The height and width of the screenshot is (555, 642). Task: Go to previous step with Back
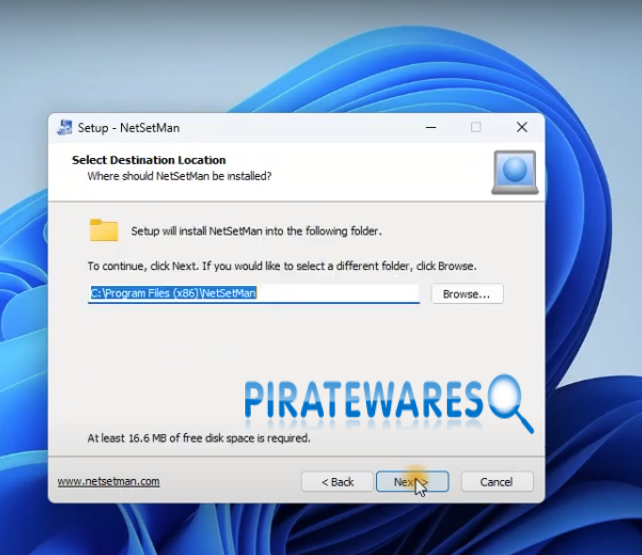pyautogui.click(x=337, y=482)
